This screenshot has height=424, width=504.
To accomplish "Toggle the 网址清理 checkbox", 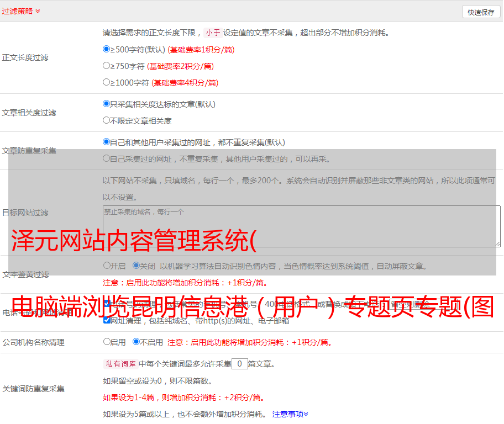I will [x=107, y=320].
